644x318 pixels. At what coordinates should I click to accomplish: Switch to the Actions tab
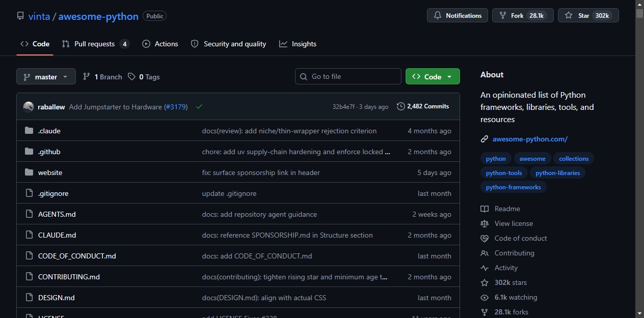pos(160,44)
